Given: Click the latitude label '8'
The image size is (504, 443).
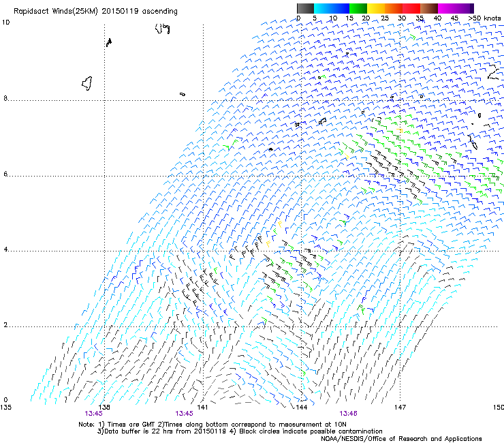Looking at the screenshot, I should coord(5,98).
